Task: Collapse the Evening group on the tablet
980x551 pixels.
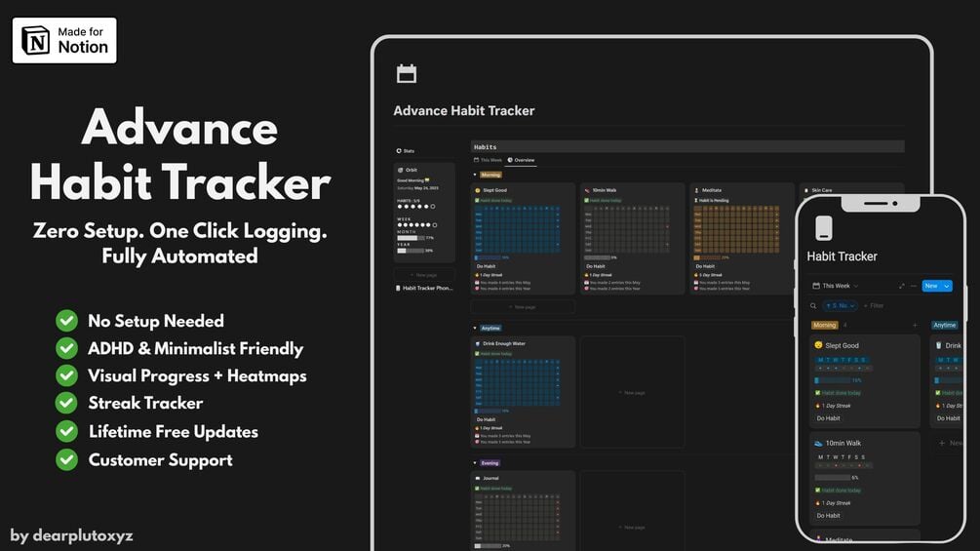Action: (475, 463)
